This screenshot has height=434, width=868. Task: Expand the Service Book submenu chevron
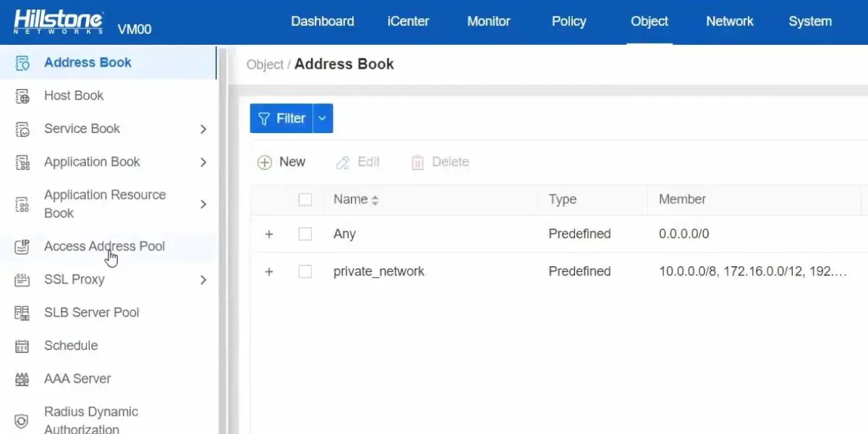pyautogui.click(x=203, y=129)
